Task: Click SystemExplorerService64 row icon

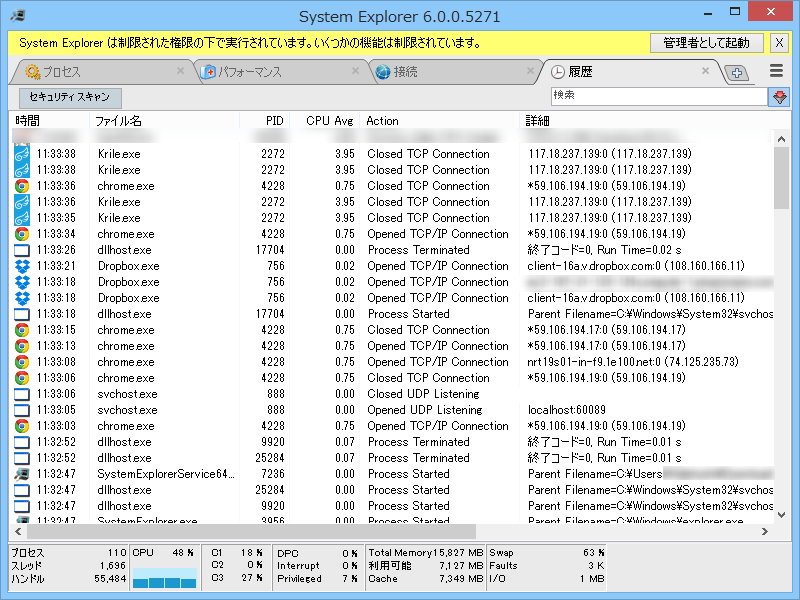Action: pyautogui.click(x=21, y=474)
